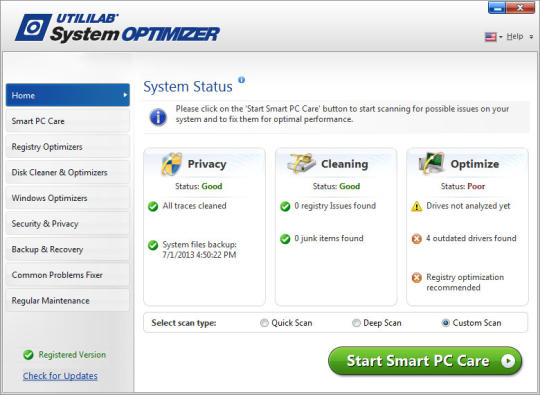
Task: Go to Registry Optimizers
Action: (x=68, y=147)
